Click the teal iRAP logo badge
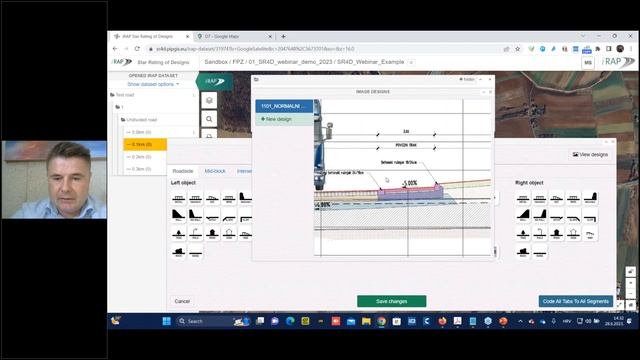640x360 pixels. pos(215,82)
